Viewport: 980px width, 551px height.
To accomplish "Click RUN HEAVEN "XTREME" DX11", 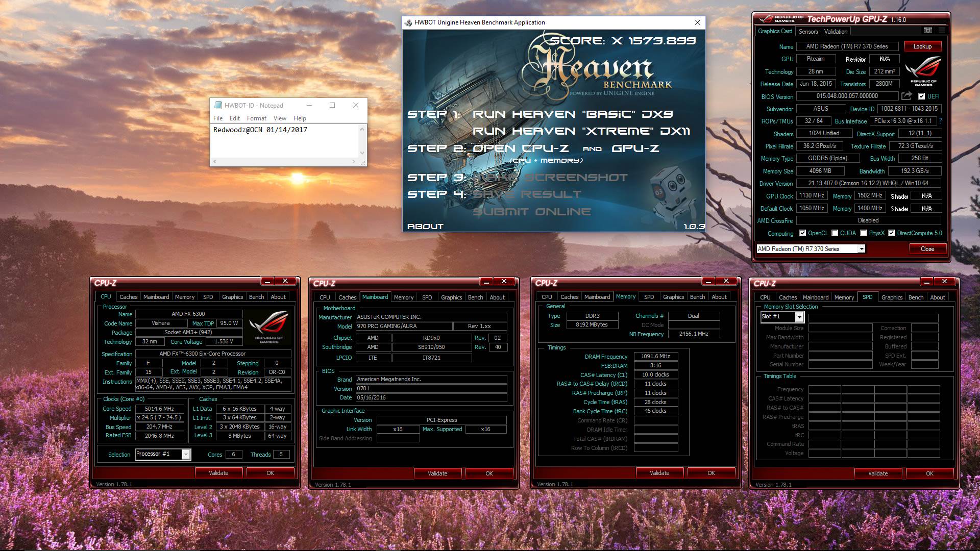I will (x=581, y=131).
